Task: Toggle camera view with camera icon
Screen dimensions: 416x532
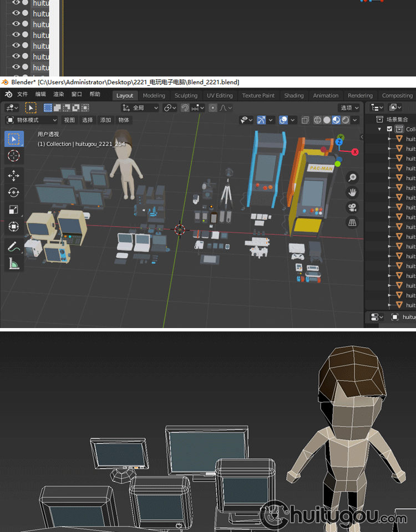Action: 352,207
